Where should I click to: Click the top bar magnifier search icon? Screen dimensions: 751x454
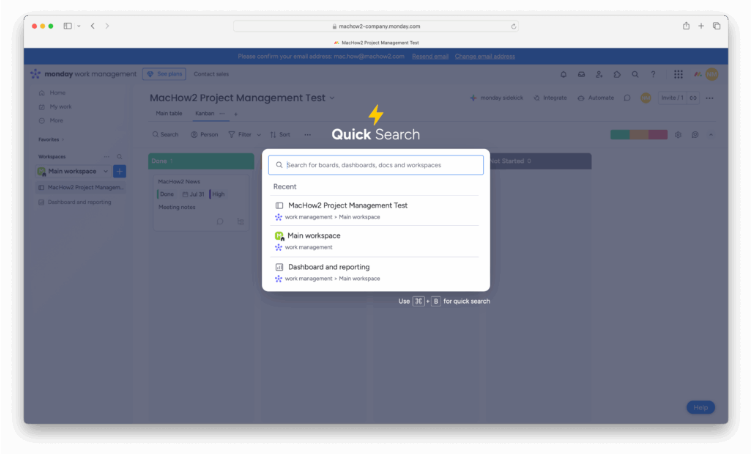[x=635, y=74]
